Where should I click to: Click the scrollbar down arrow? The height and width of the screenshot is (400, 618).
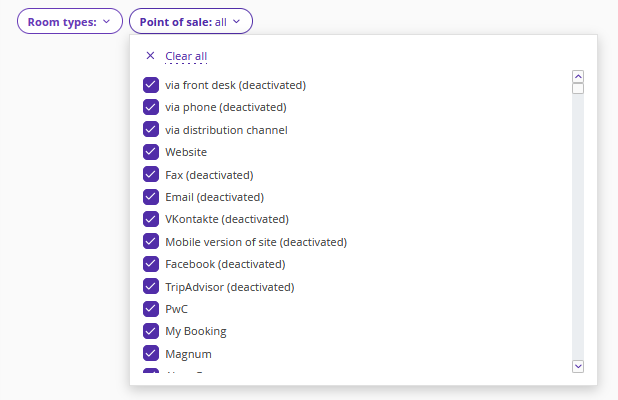(x=578, y=366)
